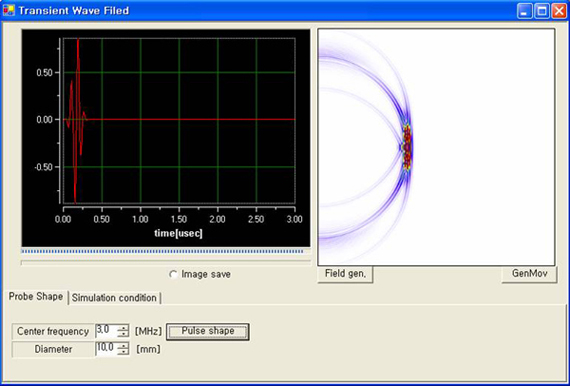The image size is (570, 386).
Task: Decrease Diameter value with down arrow
Action: tap(124, 351)
